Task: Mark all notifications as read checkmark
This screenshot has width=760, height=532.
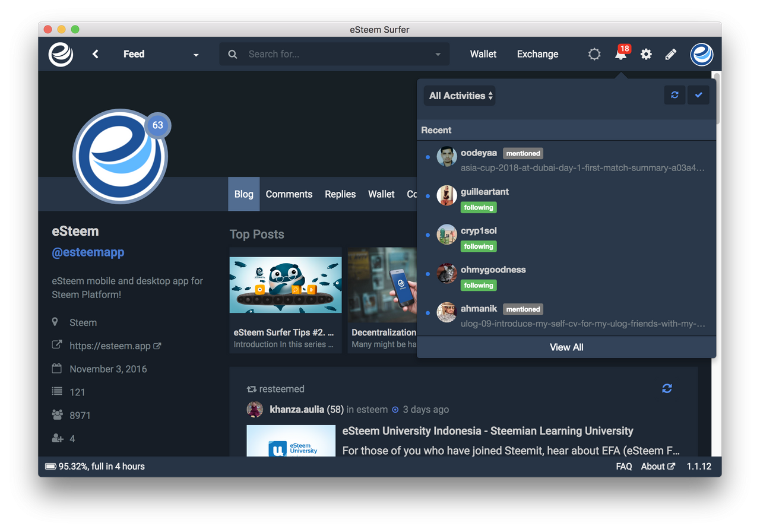Action: pos(698,95)
